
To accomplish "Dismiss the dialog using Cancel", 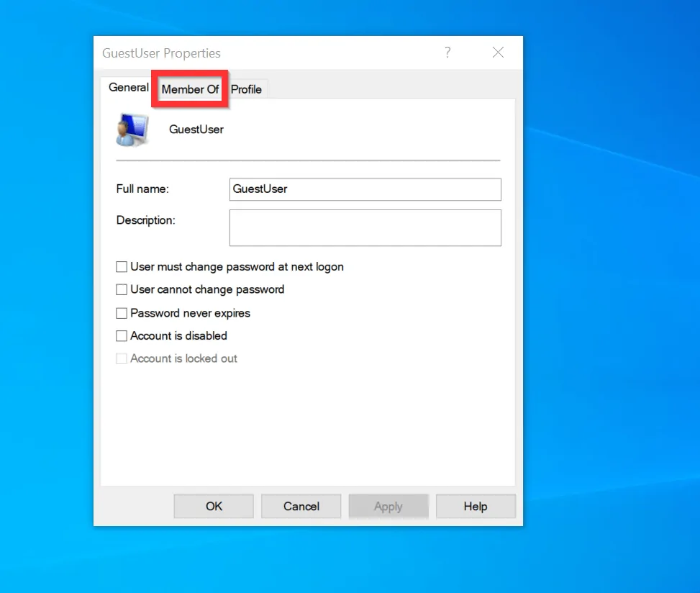I will point(301,506).
